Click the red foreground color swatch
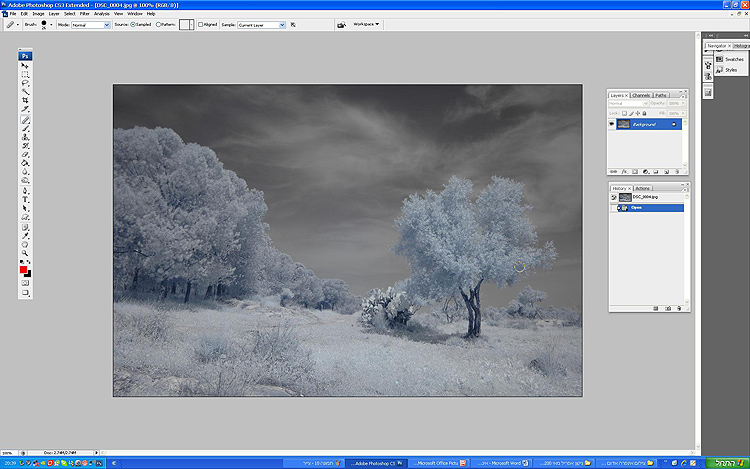The width and height of the screenshot is (750, 469). 24,270
